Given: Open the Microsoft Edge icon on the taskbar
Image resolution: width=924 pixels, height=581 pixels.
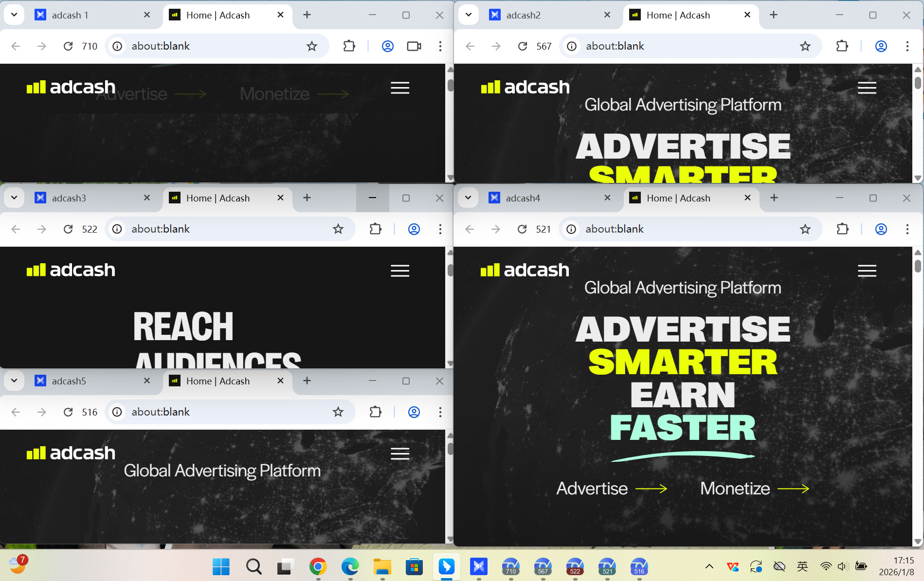Looking at the screenshot, I should coord(350,566).
